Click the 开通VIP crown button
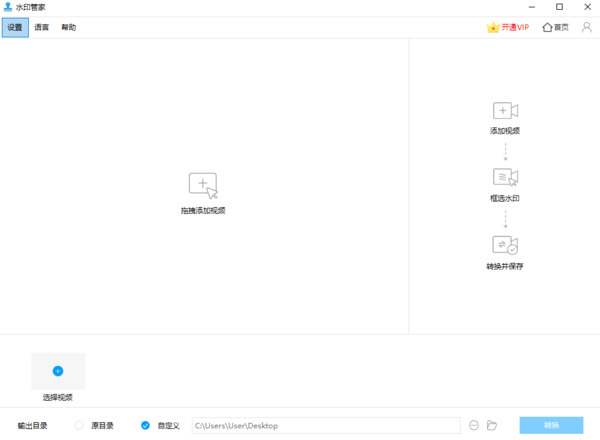The image size is (600, 440). [508, 28]
